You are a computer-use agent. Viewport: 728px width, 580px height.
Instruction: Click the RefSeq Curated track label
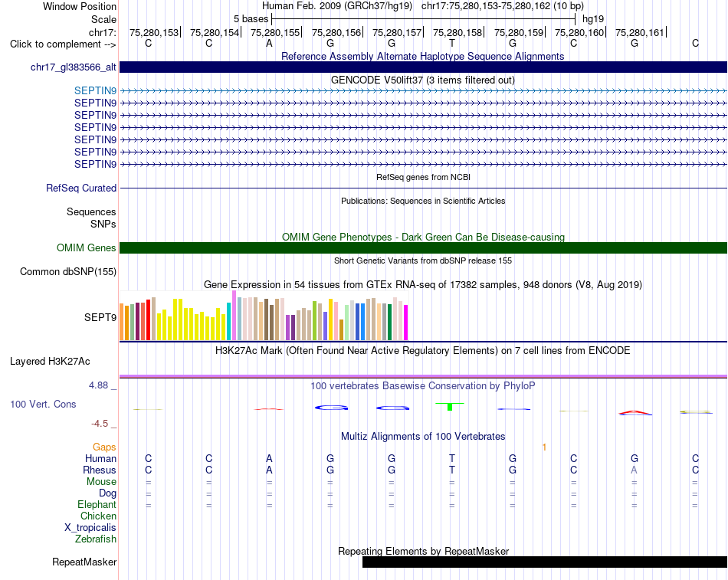point(80,188)
